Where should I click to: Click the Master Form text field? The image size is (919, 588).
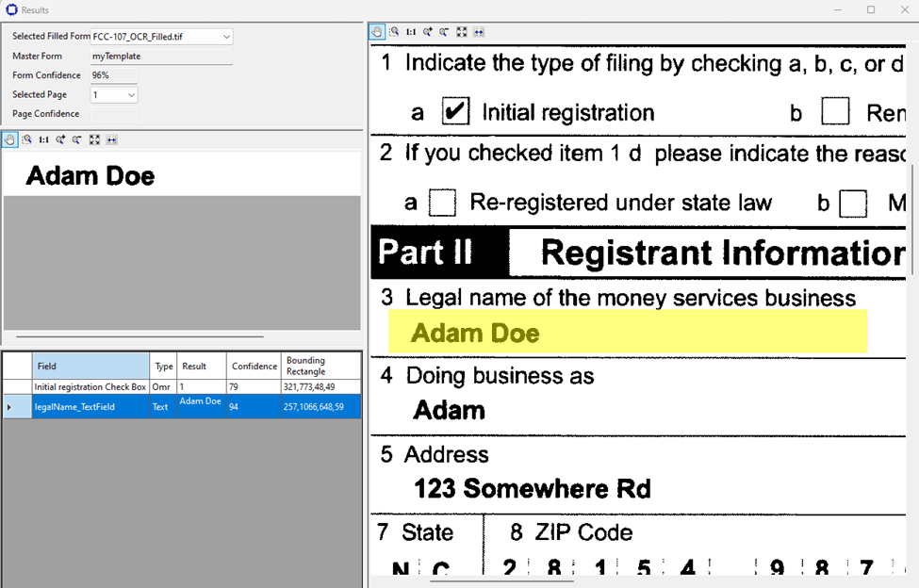click(x=160, y=57)
